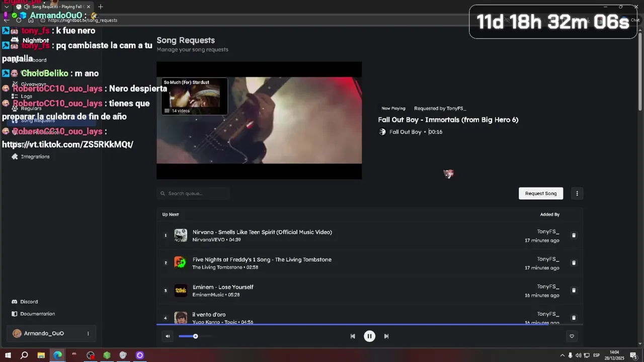The image size is (644, 362).
Task: Click the system tray volume icon
Action: 578,355
